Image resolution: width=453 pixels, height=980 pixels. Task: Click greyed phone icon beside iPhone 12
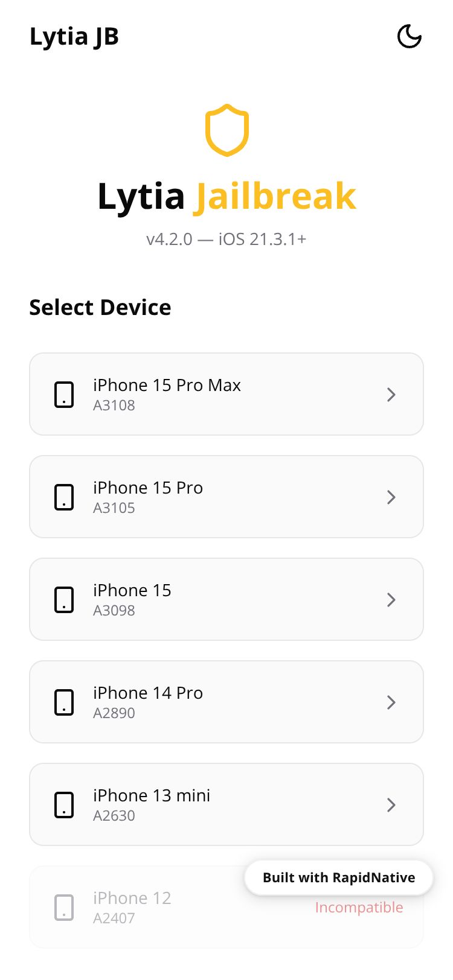point(64,908)
